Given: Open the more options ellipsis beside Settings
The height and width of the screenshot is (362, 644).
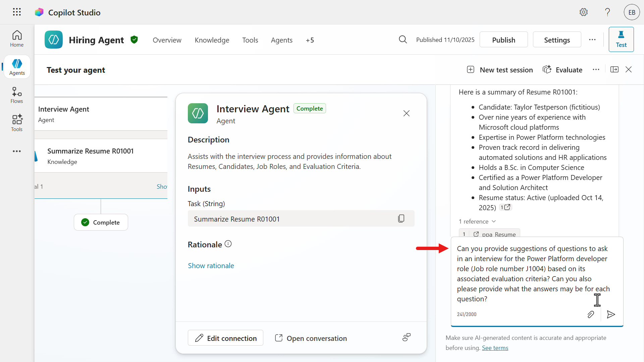Looking at the screenshot, I should tap(592, 40).
